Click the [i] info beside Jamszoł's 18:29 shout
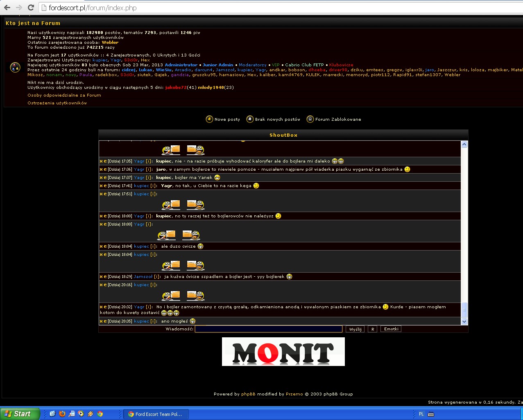The width and height of the screenshot is (523, 420). click(x=157, y=277)
